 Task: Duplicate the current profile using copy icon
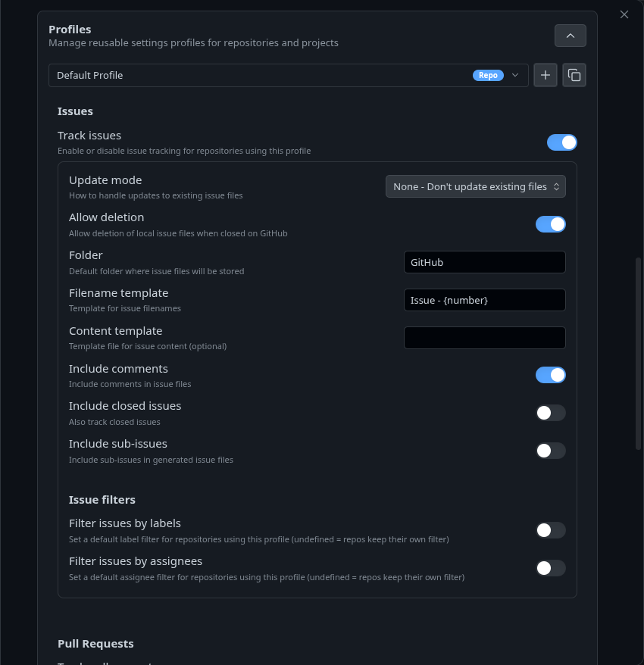574,75
